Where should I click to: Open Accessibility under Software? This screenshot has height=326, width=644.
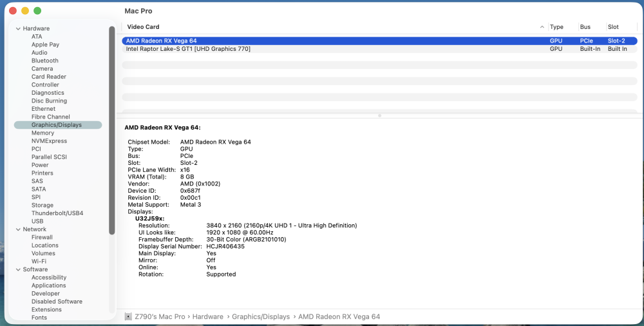(x=49, y=278)
